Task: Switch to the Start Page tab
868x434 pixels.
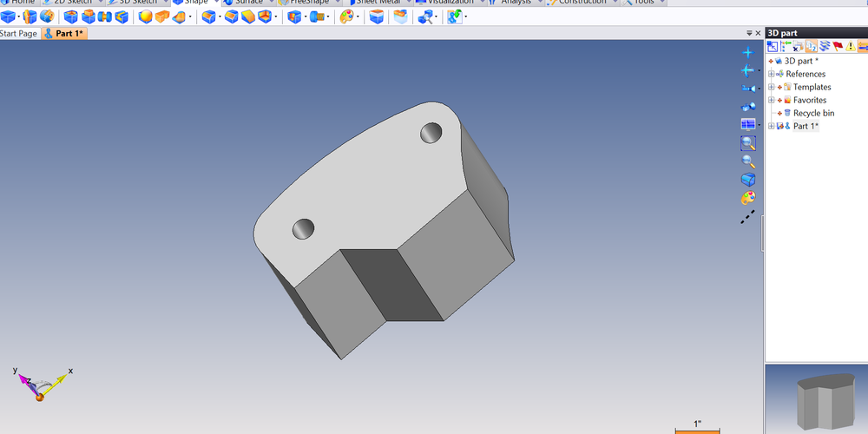Action: click(x=19, y=33)
